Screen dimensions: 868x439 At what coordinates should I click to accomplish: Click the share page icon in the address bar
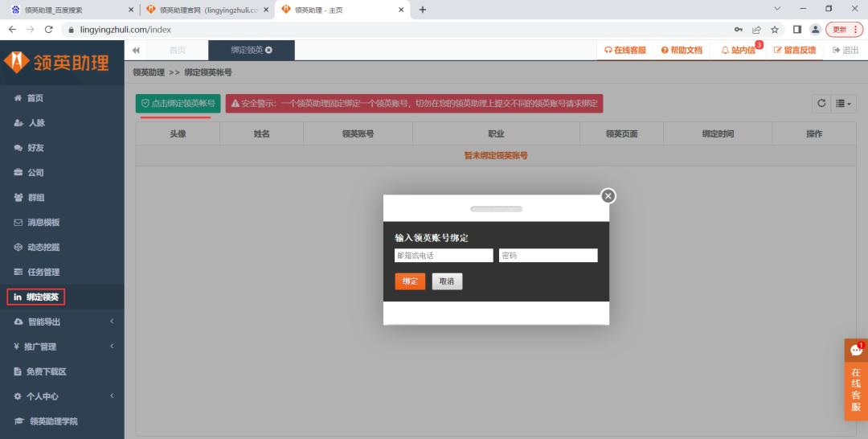[756, 30]
